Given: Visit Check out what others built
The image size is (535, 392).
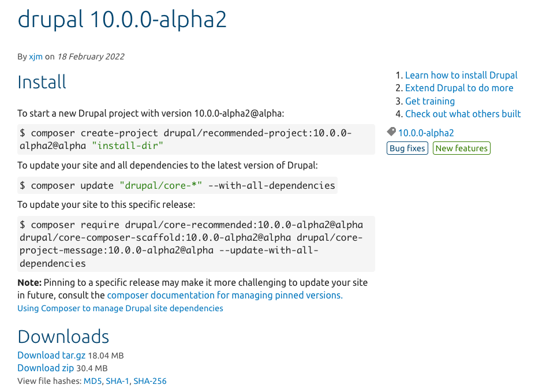Looking at the screenshot, I should tap(463, 114).
